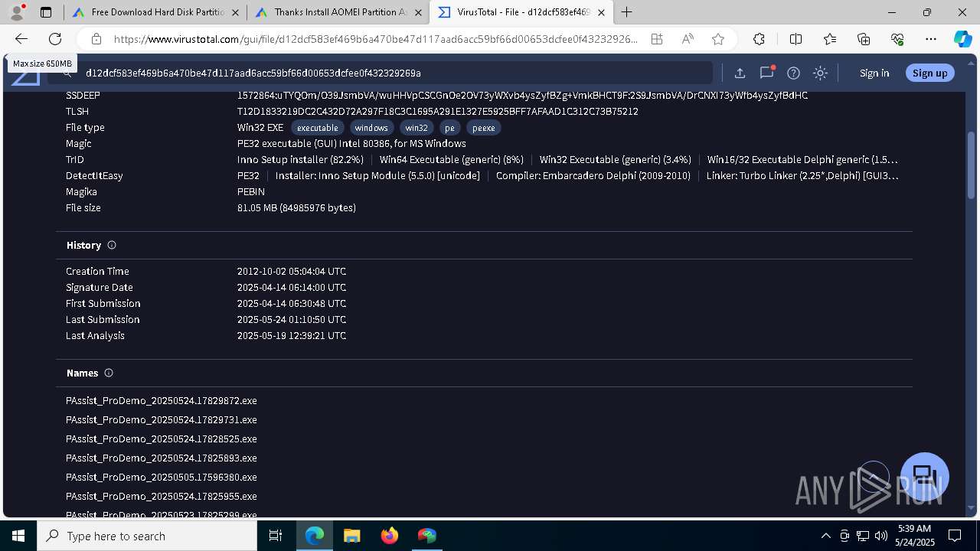Open volume control in tray
Viewport: 980px width, 551px height.
coord(881,536)
